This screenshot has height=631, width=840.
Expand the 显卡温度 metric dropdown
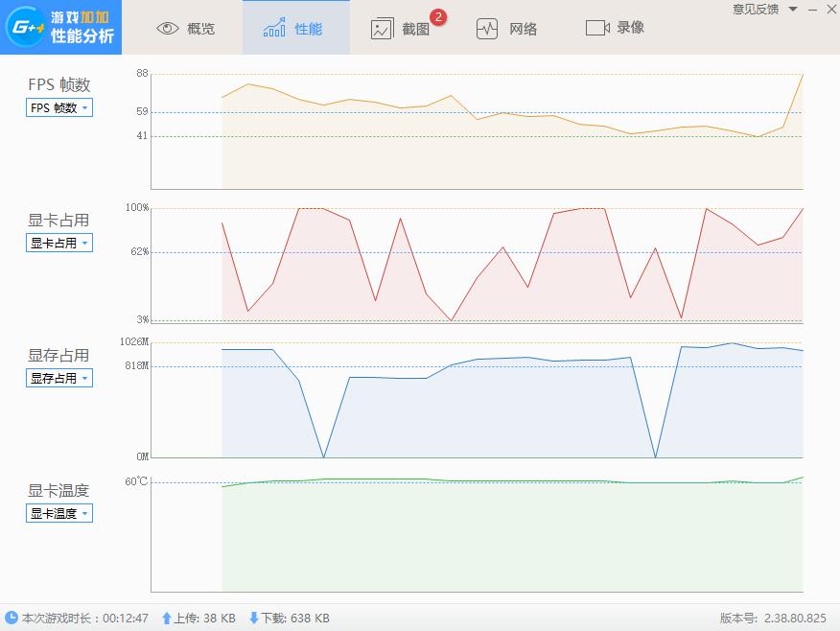[x=59, y=514]
